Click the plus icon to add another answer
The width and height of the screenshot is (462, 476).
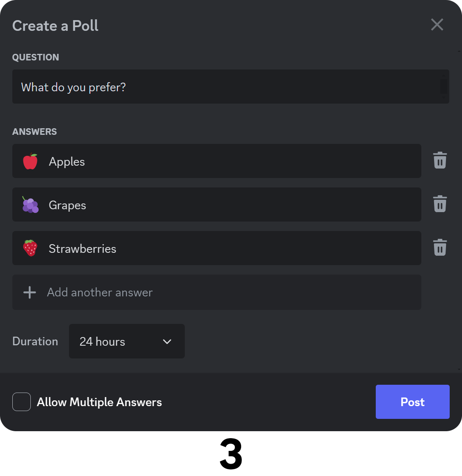click(x=29, y=292)
